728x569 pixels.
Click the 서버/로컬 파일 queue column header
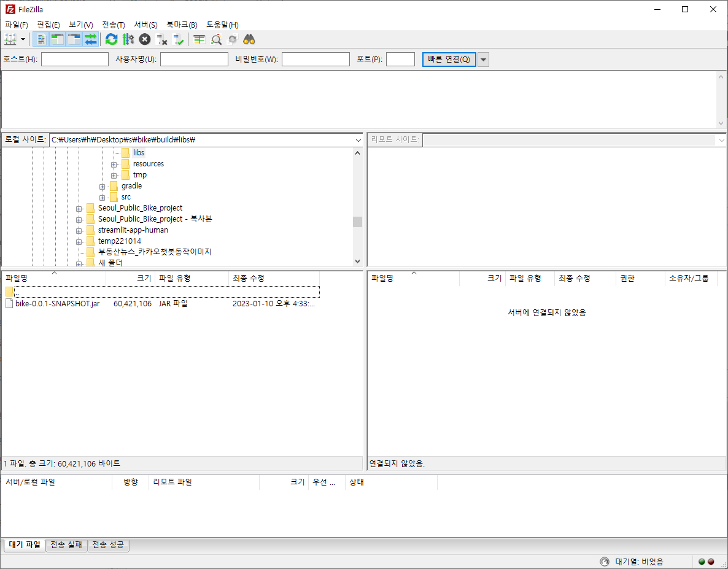pyautogui.click(x=57, y=482)
